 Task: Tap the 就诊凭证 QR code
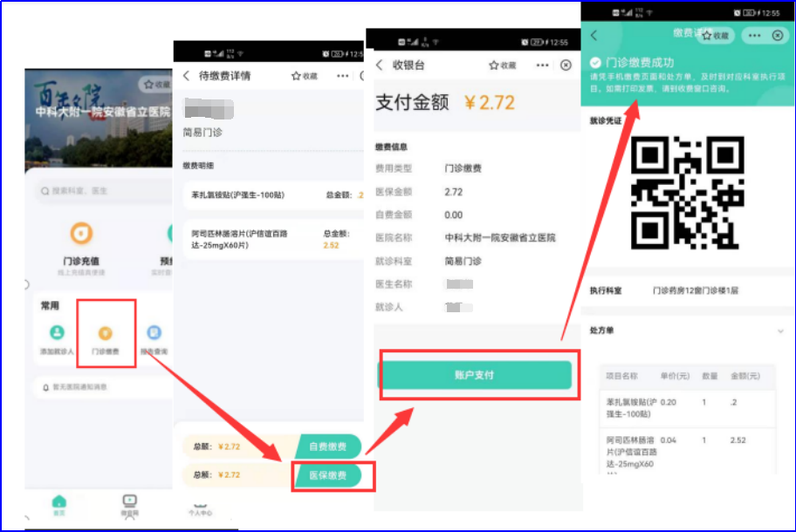click(x=688, y=193)
